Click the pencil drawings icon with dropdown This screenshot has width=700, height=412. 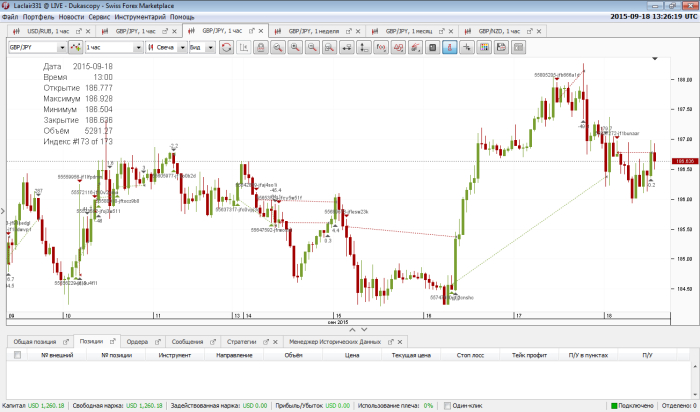pos(415,47)
